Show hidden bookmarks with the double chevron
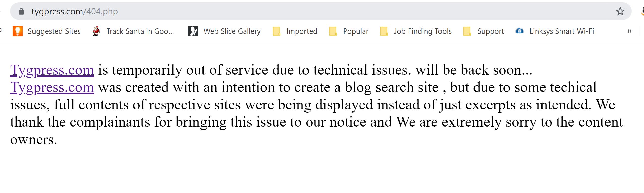Image resolution: width=644 pixels, height=193 pixels. point(629,31)
